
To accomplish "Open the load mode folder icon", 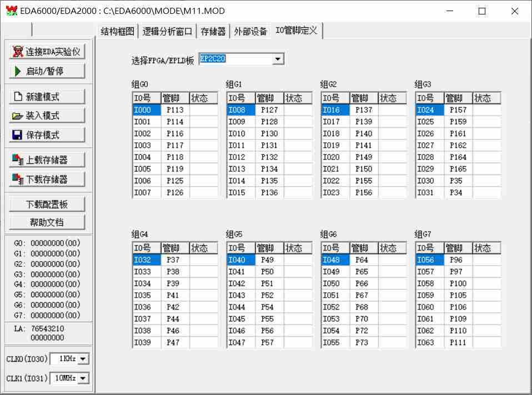I will click(18, 116).
